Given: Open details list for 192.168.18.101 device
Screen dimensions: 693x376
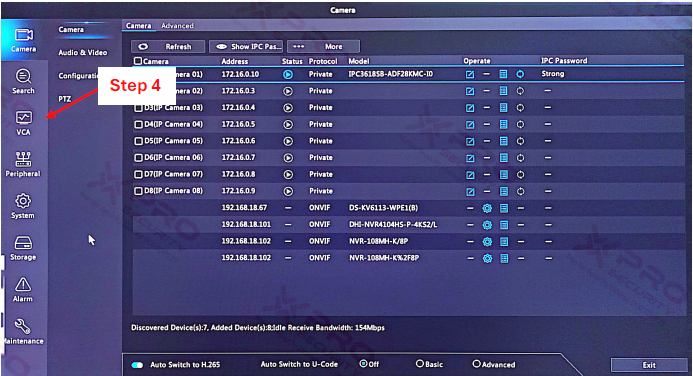Looking at the screenshot, I should click(x=504, y=225).
